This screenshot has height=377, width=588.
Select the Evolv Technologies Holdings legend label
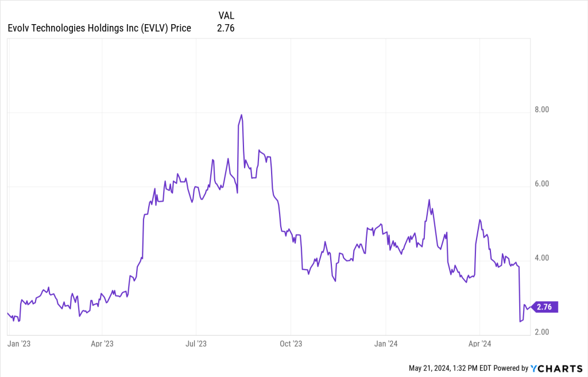coord(99,28)
